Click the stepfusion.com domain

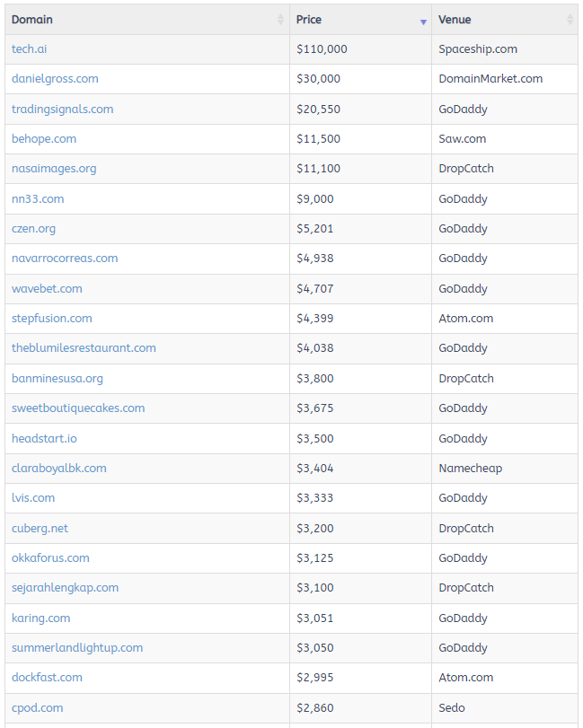[x=51, y=319]
